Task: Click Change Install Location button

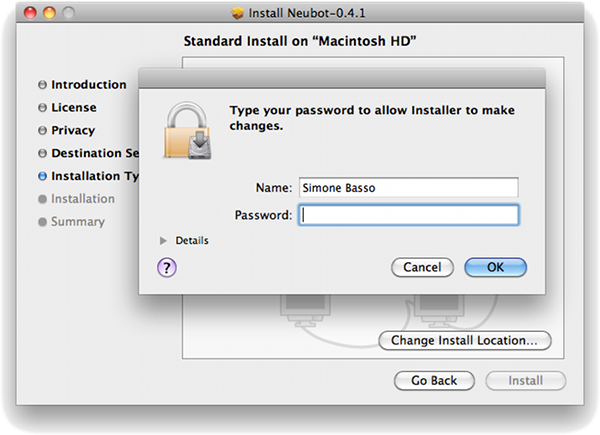Action: click(465, 341)
